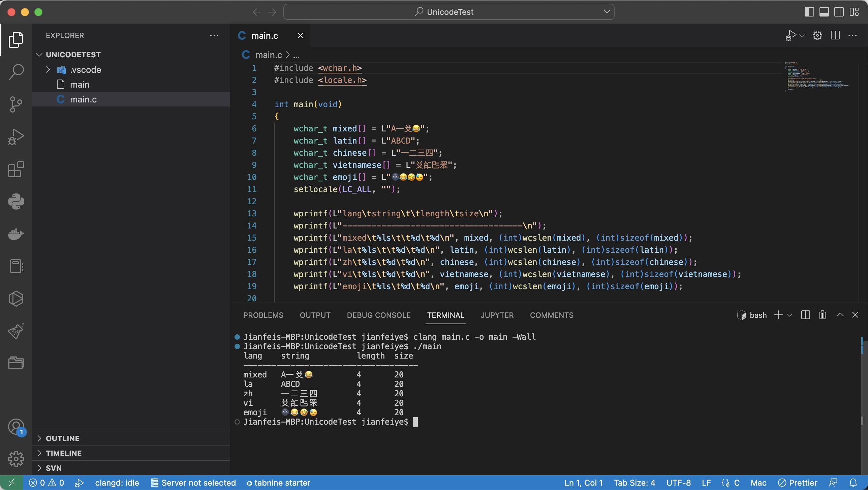The height and width of the screenshot is (490, 868).
Task: Click the remote window status icon
Action: click(x=11, y=483)
